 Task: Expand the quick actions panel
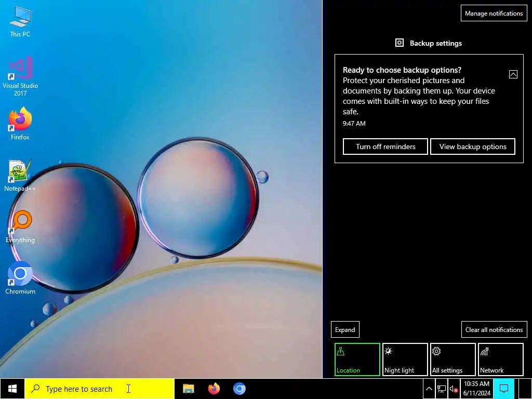pyautogui.click(x=345, y=329)
